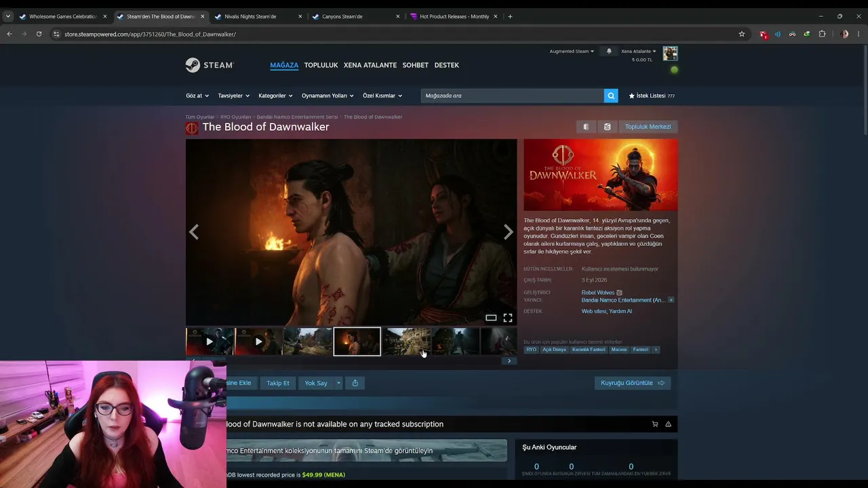Open the TOPLULUK menu
This screenshot has height=488, width=868.
[321, 65]
